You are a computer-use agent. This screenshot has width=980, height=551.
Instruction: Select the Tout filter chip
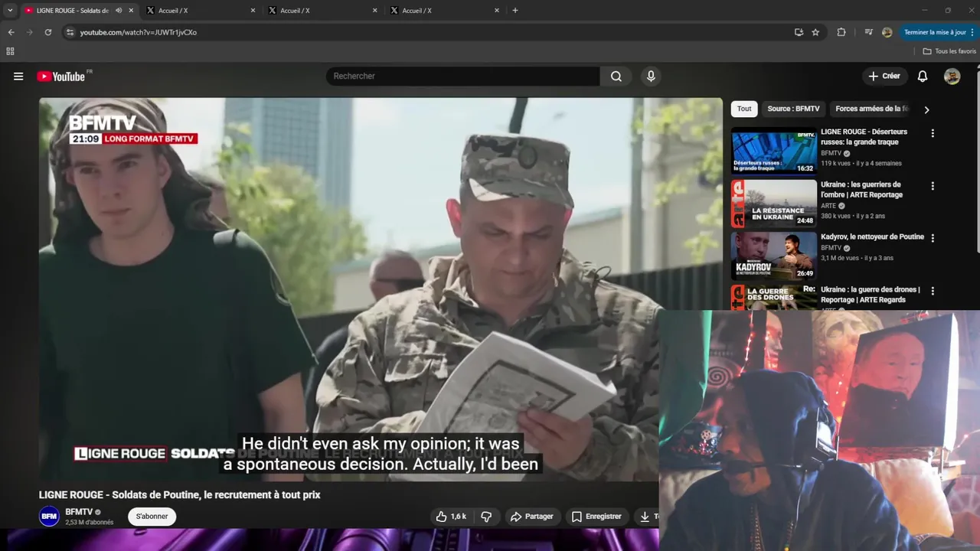point(744,109)
